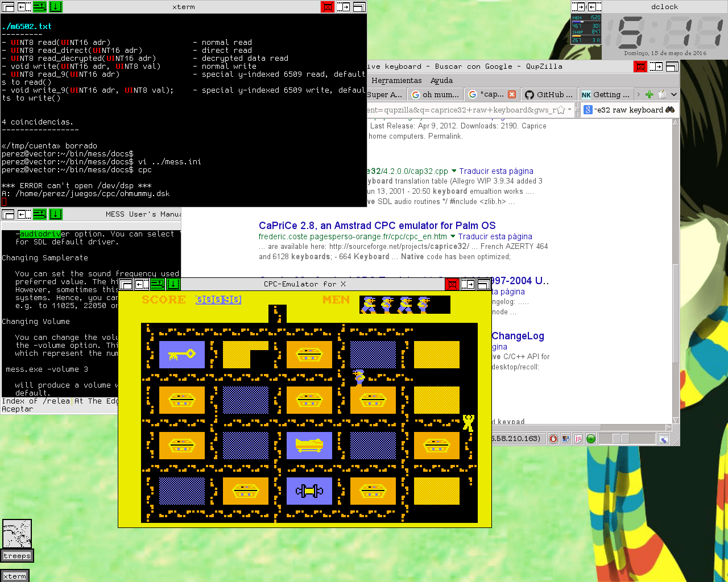
Task: Click the dclock digital time display
Action: coord(664,32)
